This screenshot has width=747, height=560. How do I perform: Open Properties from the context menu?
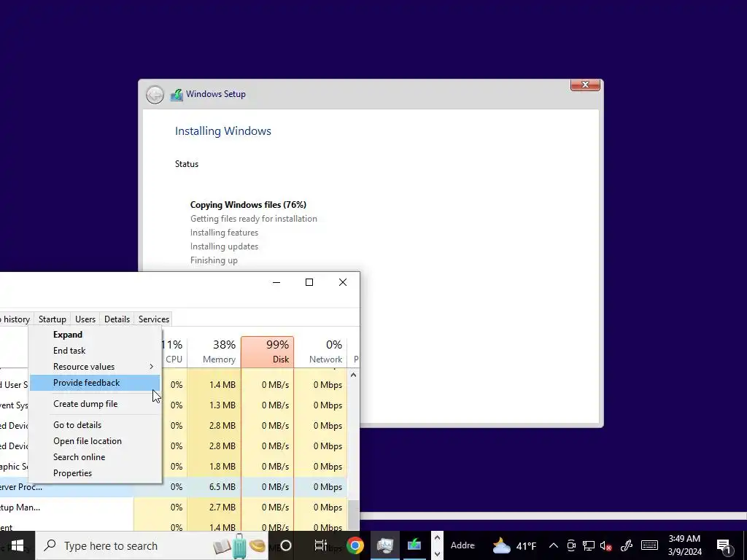pos(95,472)
